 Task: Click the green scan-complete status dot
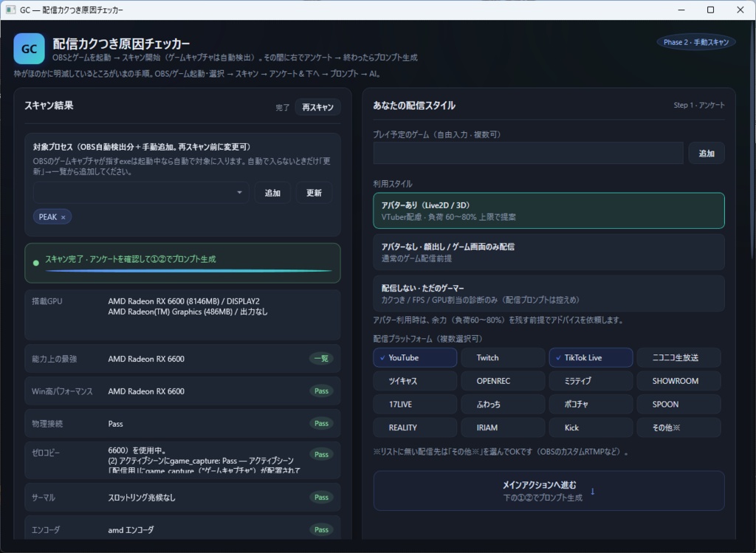(x=35, y=264)
